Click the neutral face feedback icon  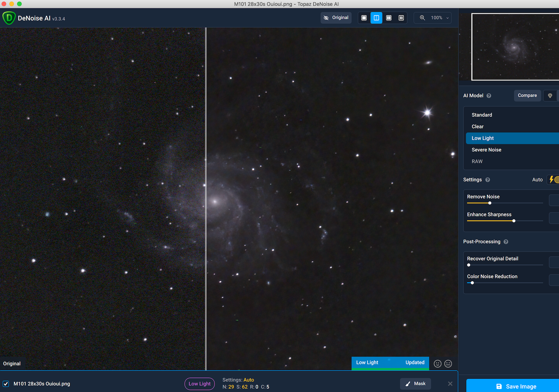tap(448, 364)
